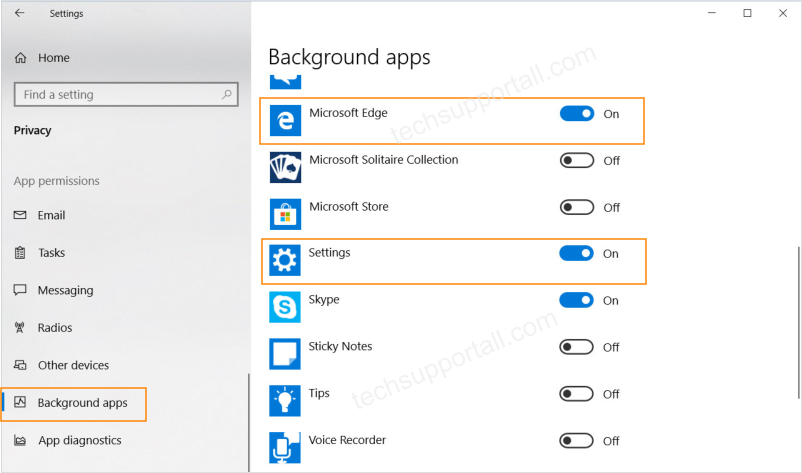This screenshot has width=802, height=473.
Task: Click the Microsoft Edge app icon
Action: [x=285, y=120]
